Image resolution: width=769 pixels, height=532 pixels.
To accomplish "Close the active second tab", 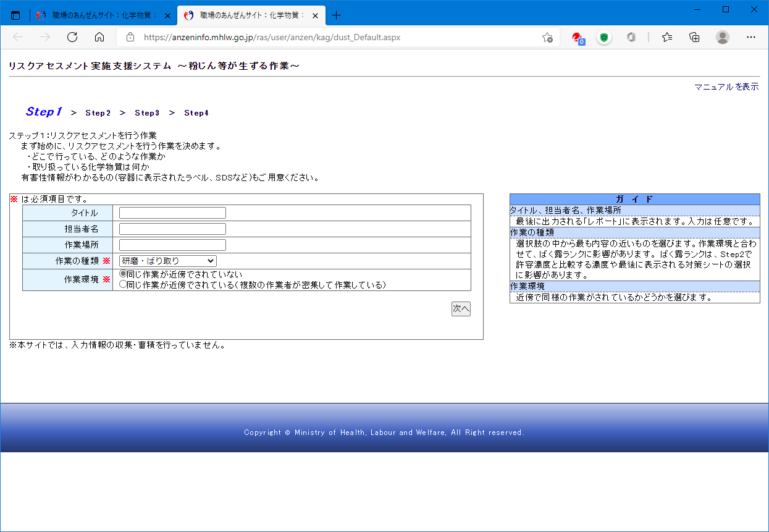I will click(315, 15).
